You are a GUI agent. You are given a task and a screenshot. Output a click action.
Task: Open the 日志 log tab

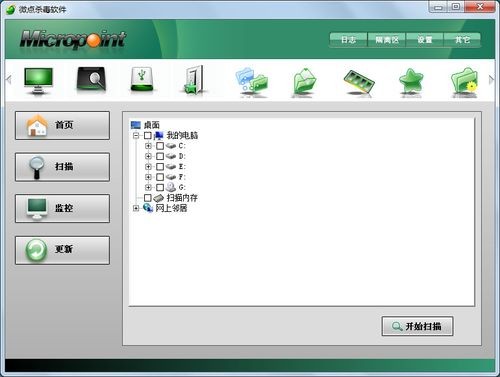coord(348,40)
